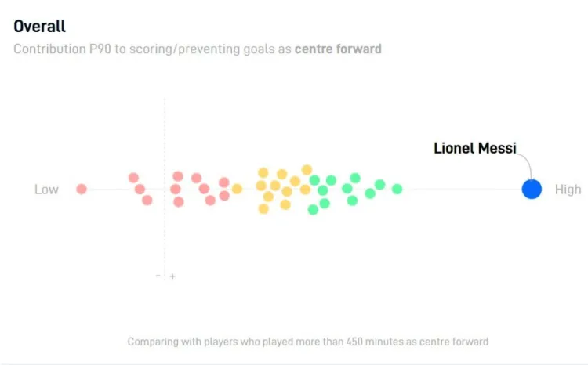The width and height of the screenshot is (588, 365).
Task: Click the High axis label
Action: [568, 190]
